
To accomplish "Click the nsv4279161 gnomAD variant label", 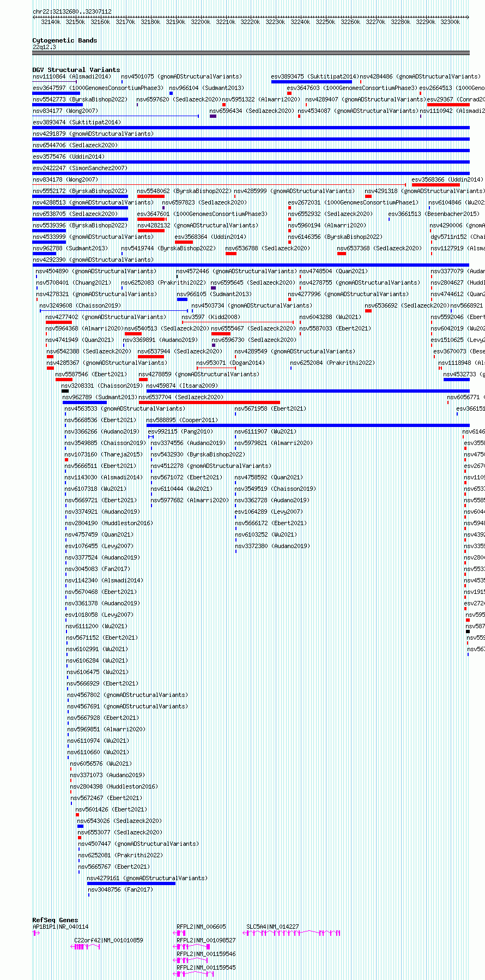I will click(x=147, y=879).
